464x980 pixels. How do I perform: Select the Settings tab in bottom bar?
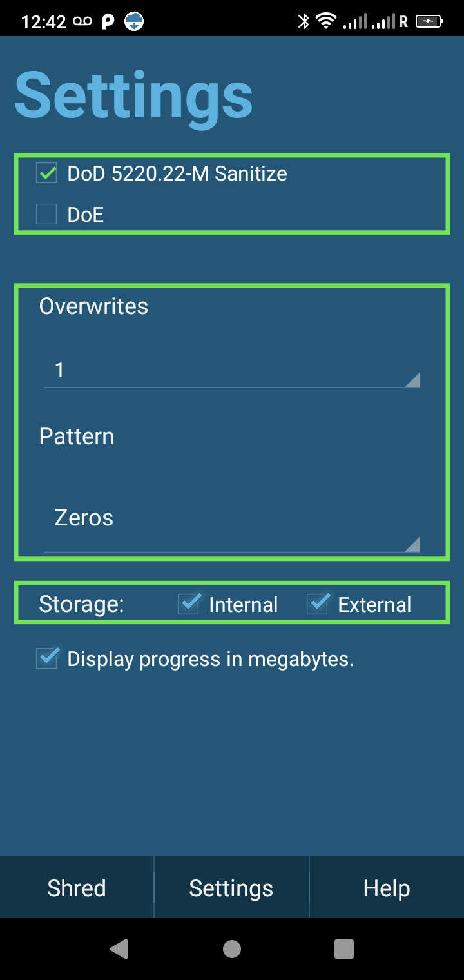tap(231, 888)
